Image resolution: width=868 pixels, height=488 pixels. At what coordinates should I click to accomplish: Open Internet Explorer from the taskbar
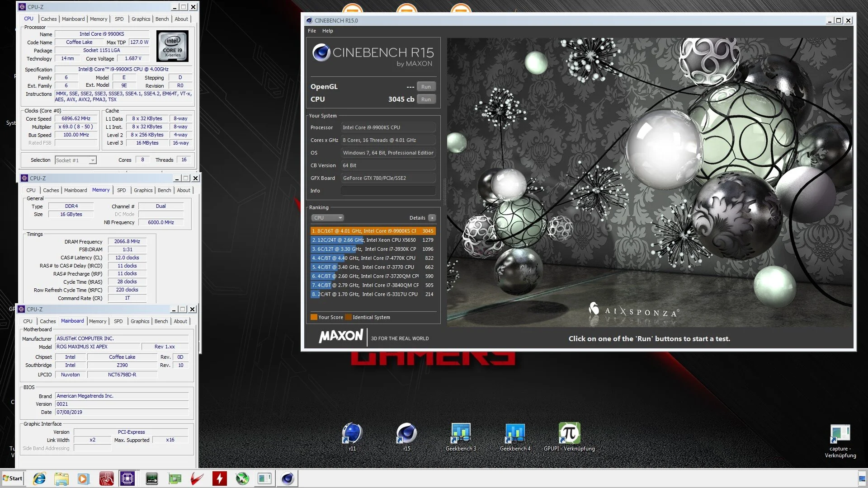pos(39,479)
